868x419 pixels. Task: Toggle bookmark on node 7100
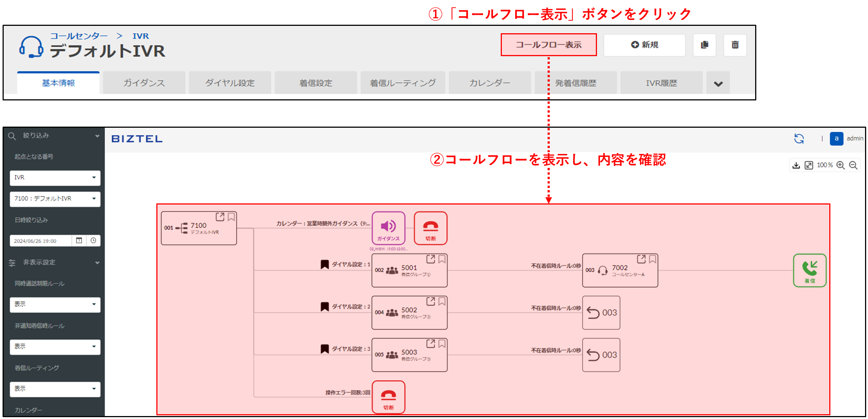[231, 217]
